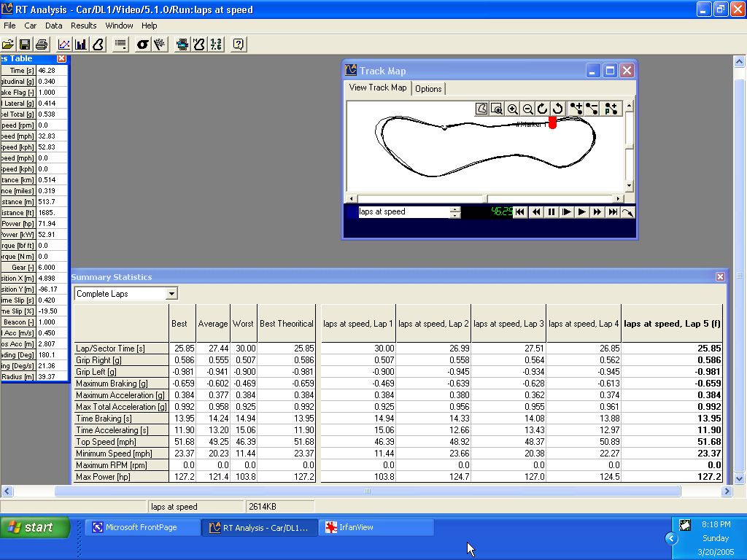Open the Results menu
Image resolution: width=747 pixels, height=560 pixels.
(x=84, y=26)
